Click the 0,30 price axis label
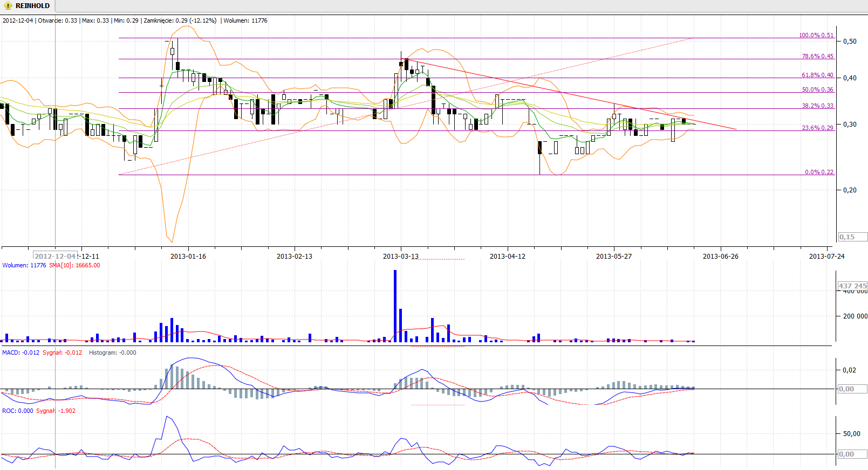 [850, 124]
